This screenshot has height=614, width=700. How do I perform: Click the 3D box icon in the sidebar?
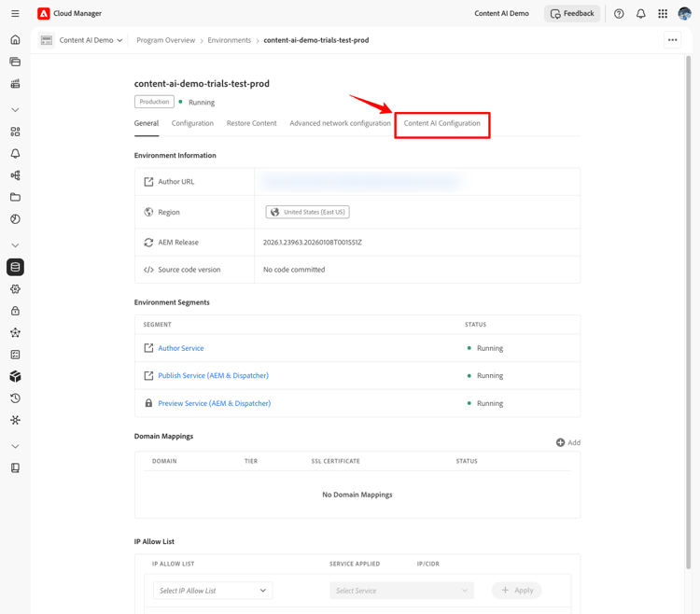pyautogui.click(x=15, y=377)
